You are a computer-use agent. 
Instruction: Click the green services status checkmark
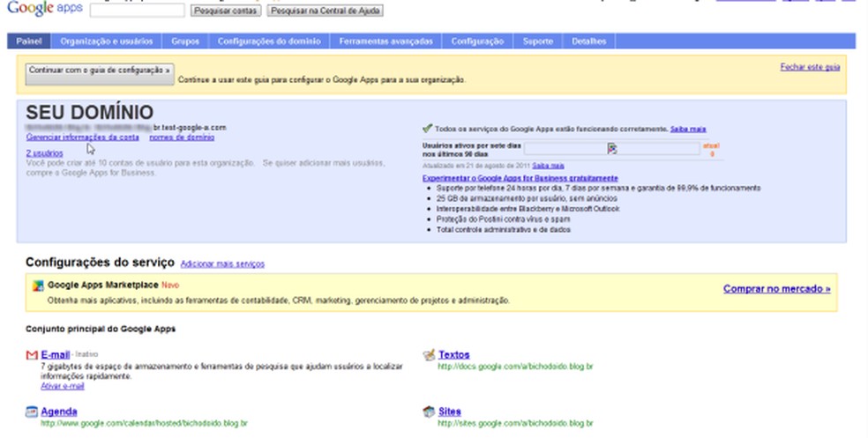tap(427, 129)
